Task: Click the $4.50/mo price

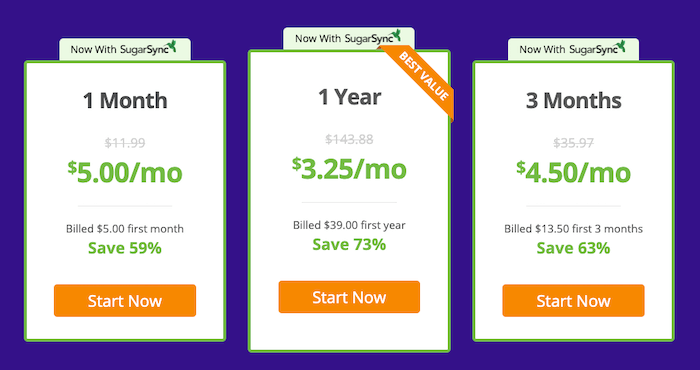Action: pyautogui.click(x=574, y=172)
